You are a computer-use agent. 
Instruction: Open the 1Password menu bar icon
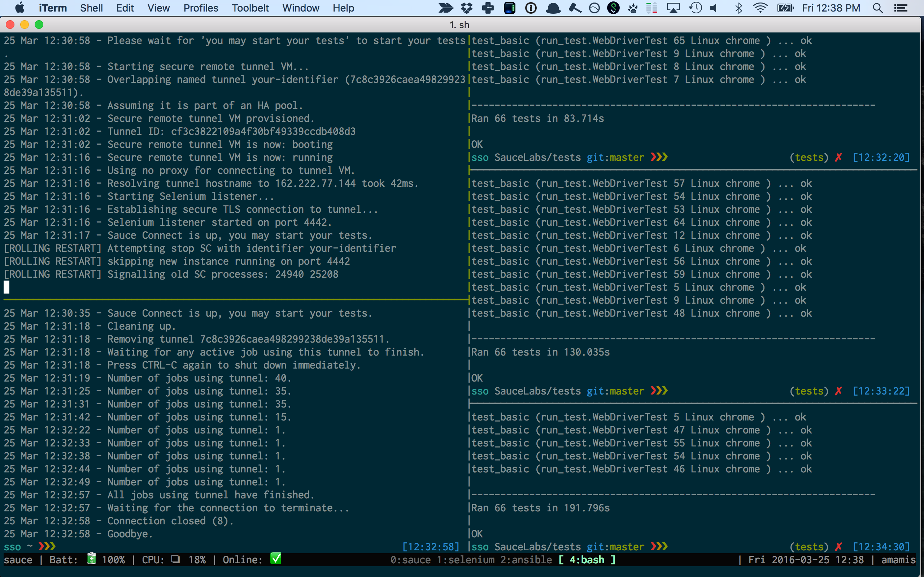(531, 8)
